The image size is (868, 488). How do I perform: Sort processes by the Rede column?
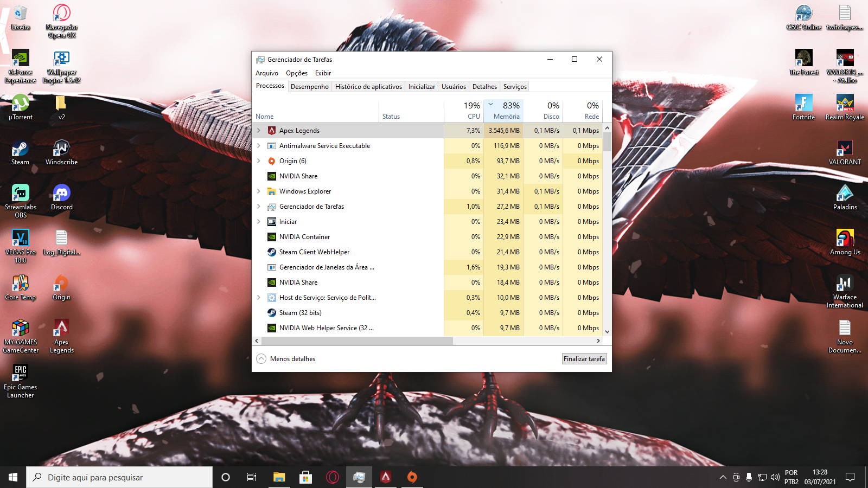583,112
